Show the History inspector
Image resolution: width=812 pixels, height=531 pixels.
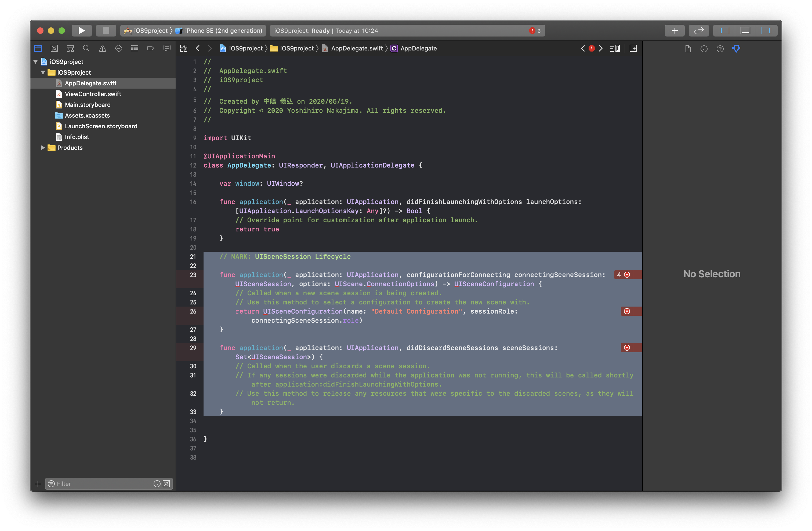pos(704,49)
